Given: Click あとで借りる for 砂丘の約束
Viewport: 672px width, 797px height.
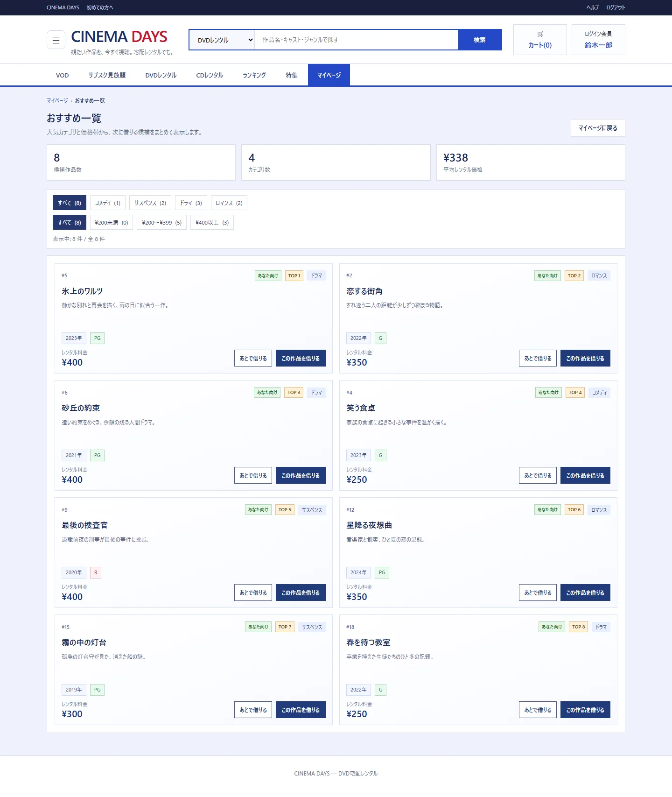Looking at the screenshot, I should 253,475.
